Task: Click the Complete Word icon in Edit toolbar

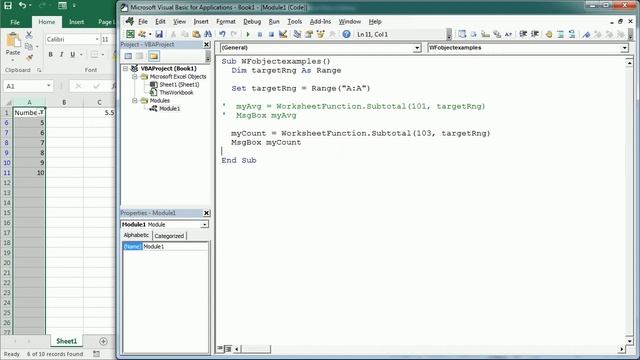Action: click(508, 34)
